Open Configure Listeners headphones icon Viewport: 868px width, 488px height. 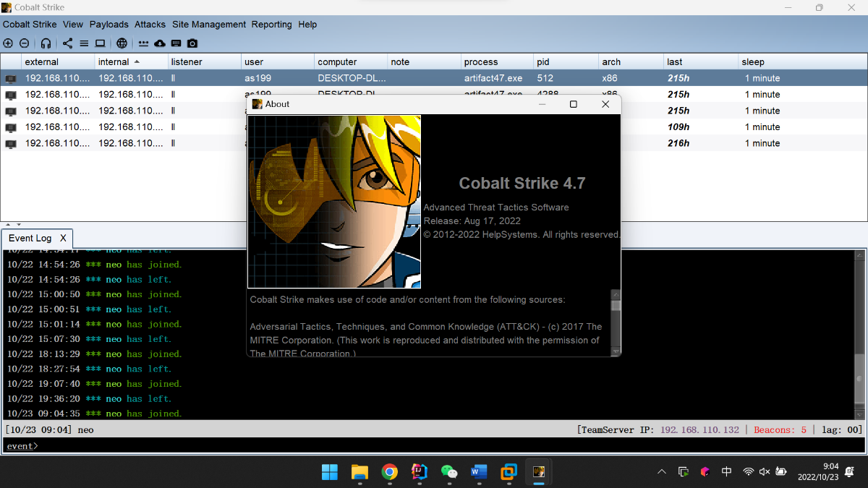(x=46, y=43)
